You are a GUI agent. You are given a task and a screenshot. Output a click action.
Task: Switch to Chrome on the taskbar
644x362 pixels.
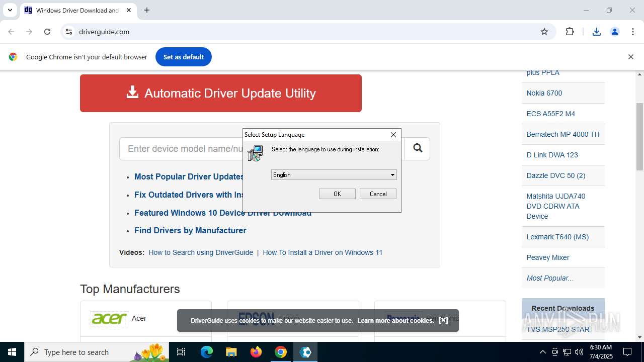281,352
